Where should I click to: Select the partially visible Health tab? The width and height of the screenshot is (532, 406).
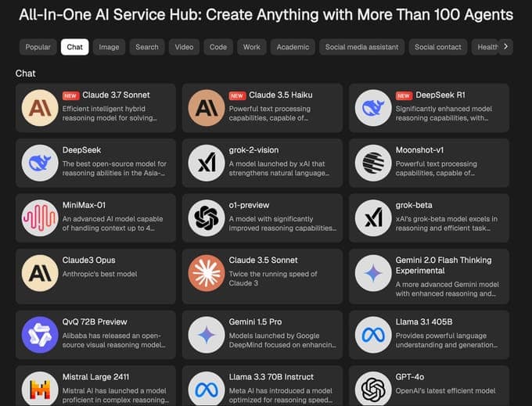pyautogui.click(x=486, y=47)
